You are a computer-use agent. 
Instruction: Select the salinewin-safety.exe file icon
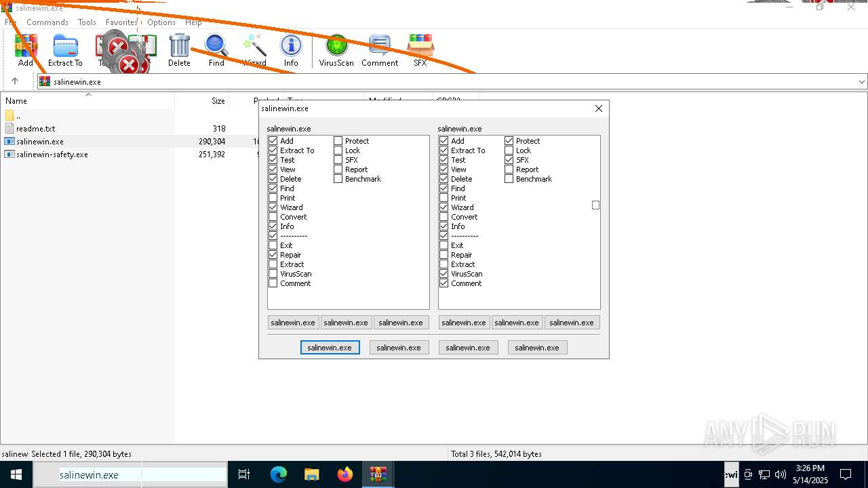click(9, 155)
